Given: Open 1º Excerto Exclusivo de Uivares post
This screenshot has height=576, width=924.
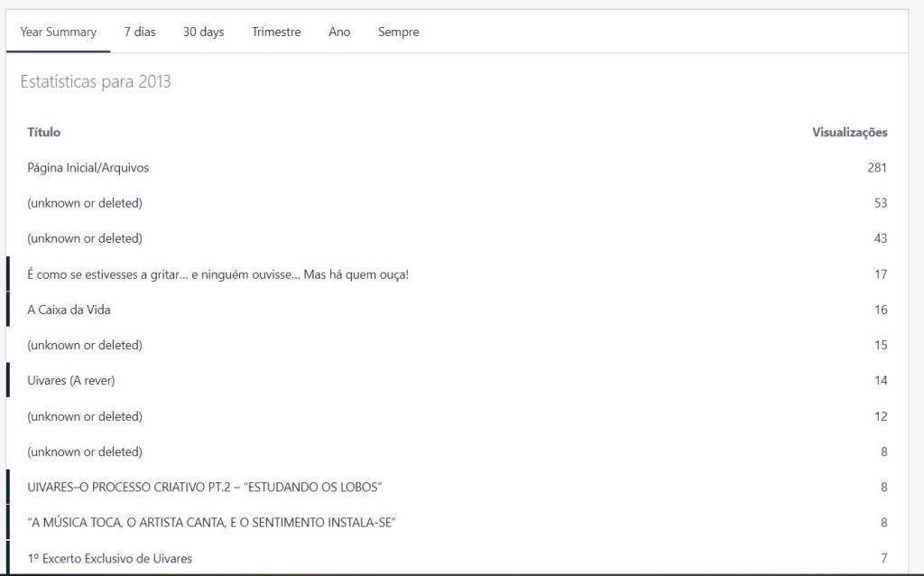Looking at the screenshot, I should (x=109, y=558).
